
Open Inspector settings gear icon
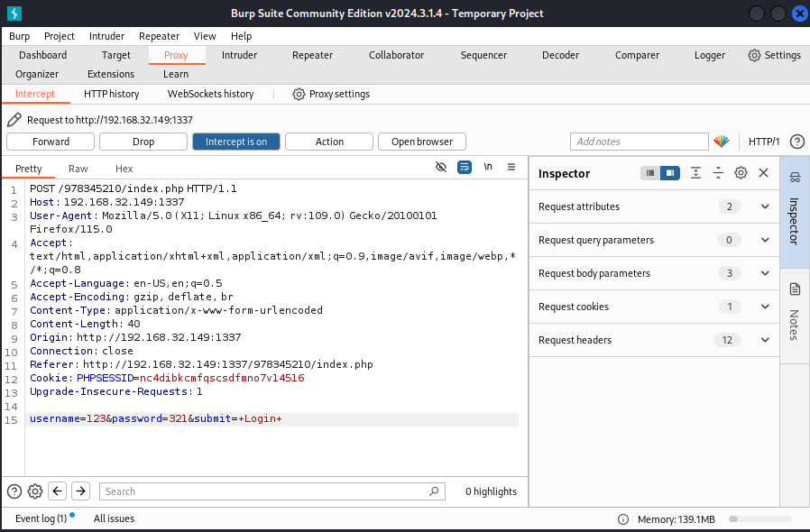coord(741,173)
